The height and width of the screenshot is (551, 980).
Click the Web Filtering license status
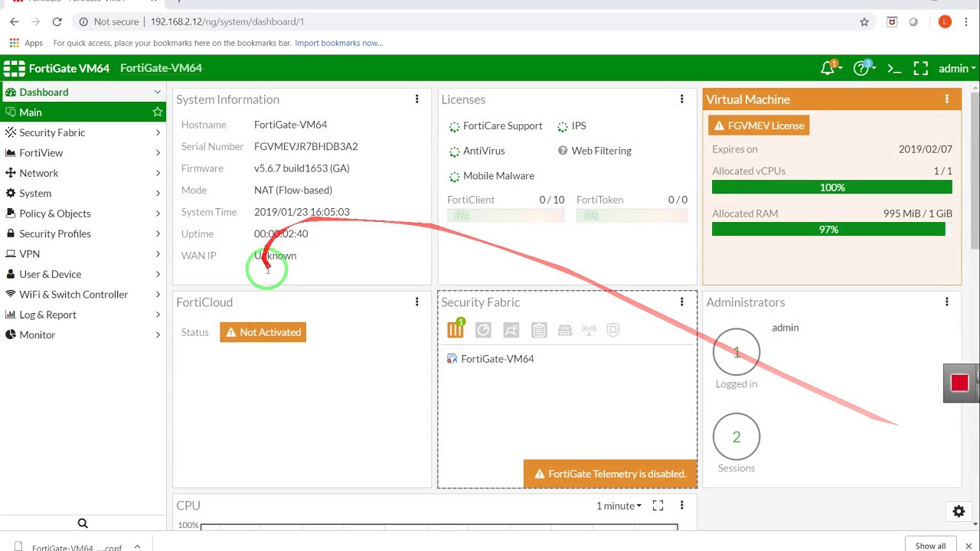595,151
